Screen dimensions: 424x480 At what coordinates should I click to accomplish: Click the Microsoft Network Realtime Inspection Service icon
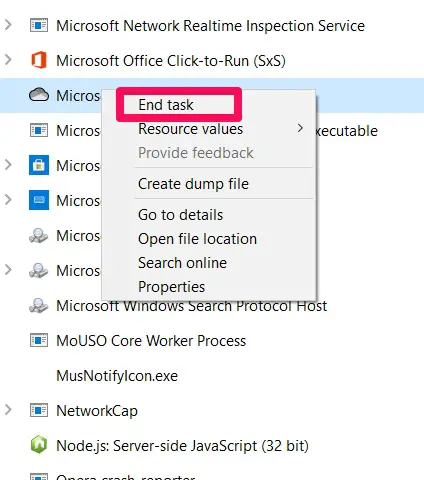(x=39, y=25)
